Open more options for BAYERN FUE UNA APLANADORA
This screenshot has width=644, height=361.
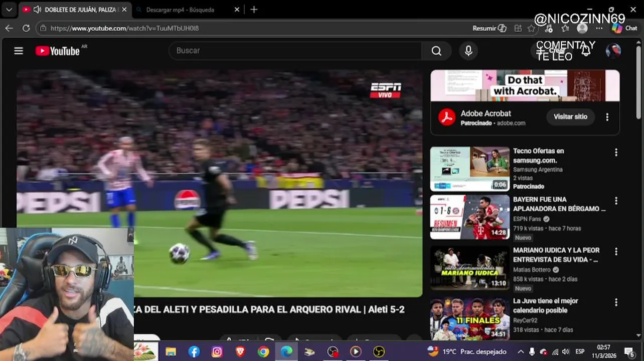click(616, 201)
